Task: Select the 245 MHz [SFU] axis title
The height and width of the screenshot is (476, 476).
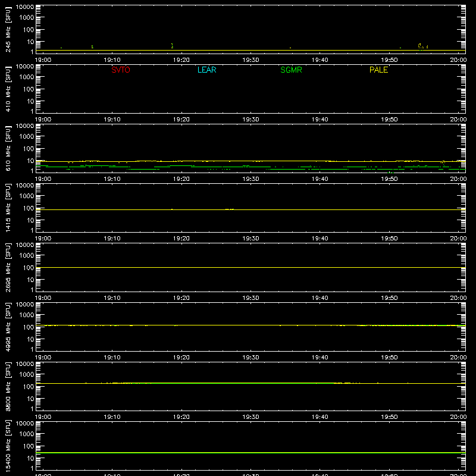Action: click(8, 29)
